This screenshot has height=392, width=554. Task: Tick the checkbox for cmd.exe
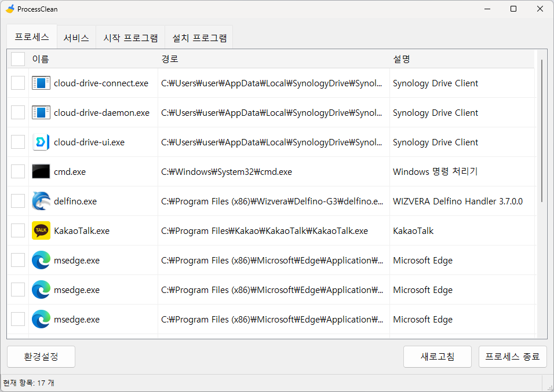coord(18,171)
